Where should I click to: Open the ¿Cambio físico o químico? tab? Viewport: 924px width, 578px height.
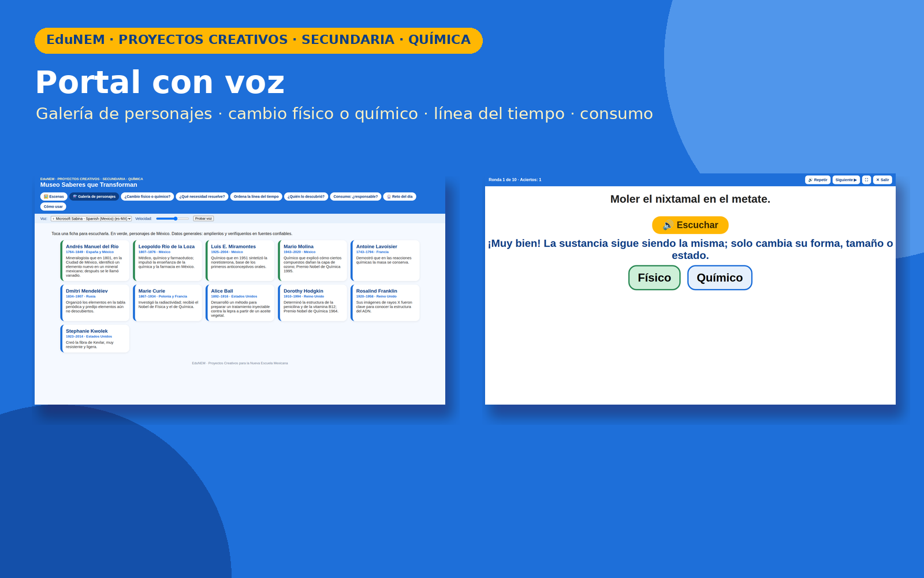147,197
